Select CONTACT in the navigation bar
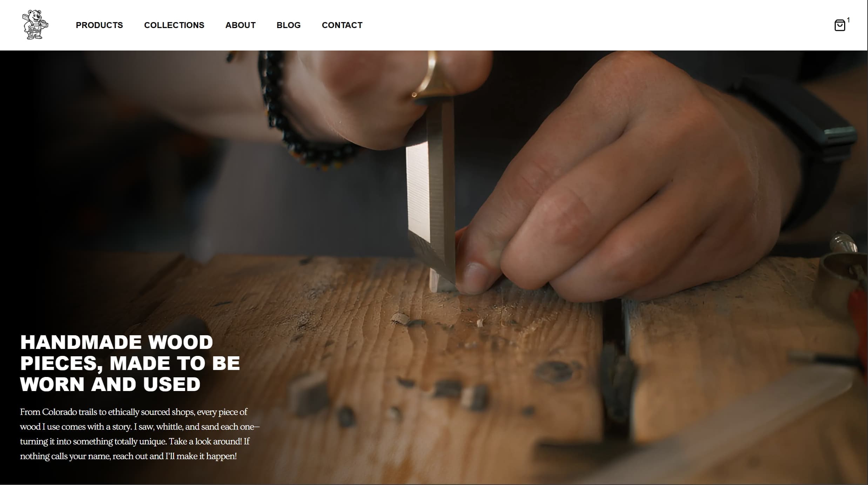This screenshot has height=485, width=868. click(x=342, y=25)
